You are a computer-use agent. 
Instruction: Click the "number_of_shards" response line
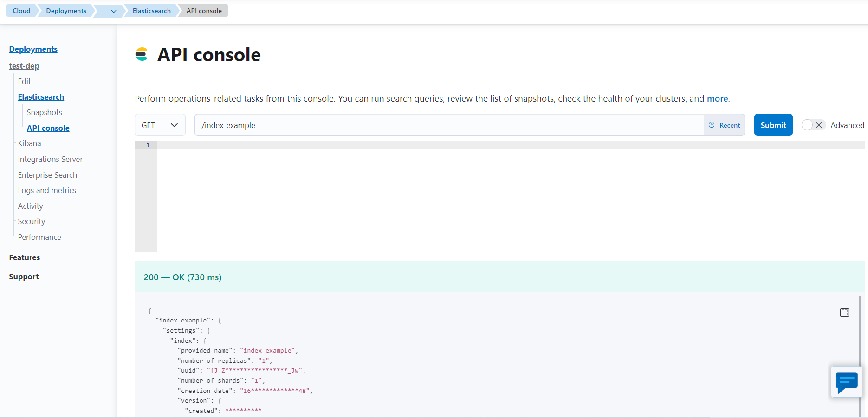pos(221,380)
